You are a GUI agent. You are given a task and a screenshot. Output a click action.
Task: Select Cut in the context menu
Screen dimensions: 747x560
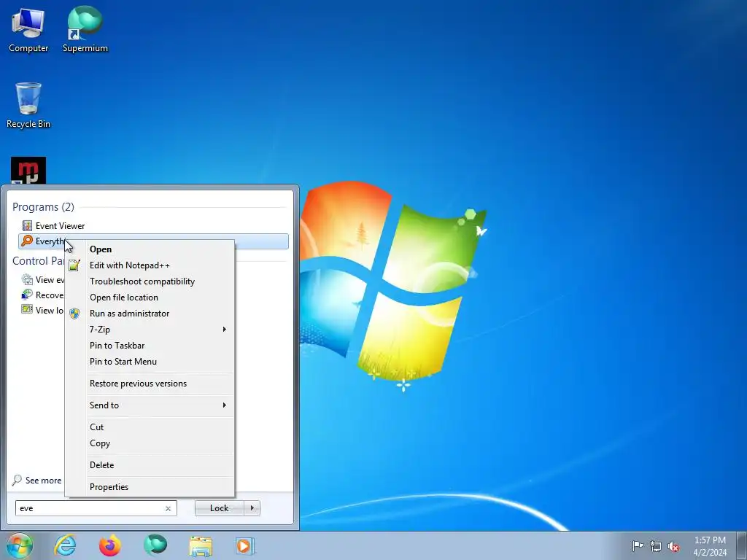(x=150, y=427)
